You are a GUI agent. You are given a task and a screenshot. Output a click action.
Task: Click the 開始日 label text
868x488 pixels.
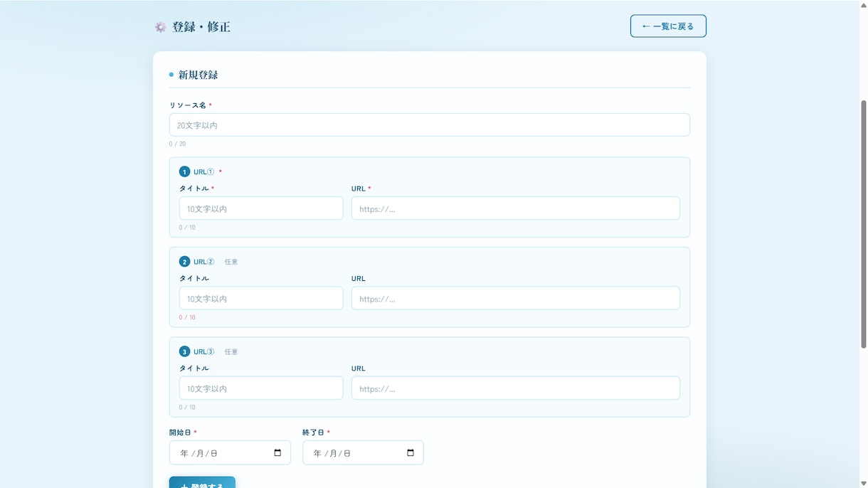pos(181,433)
